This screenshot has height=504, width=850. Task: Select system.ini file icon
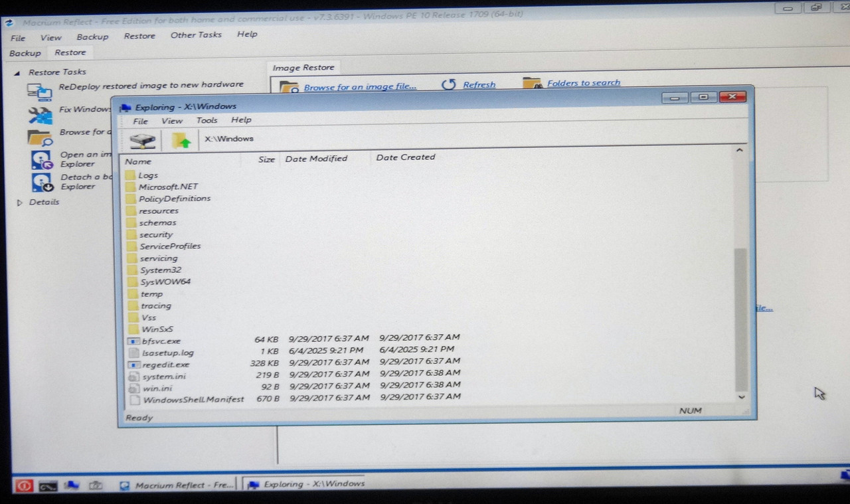click(x=133, y=377)
